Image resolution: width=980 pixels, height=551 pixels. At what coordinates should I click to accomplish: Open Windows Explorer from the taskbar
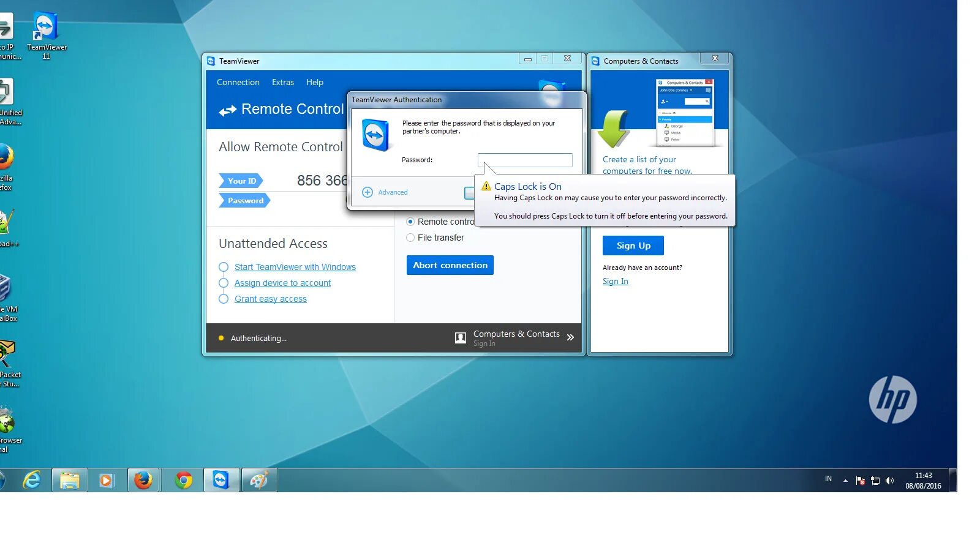click(x=69, y=480)
